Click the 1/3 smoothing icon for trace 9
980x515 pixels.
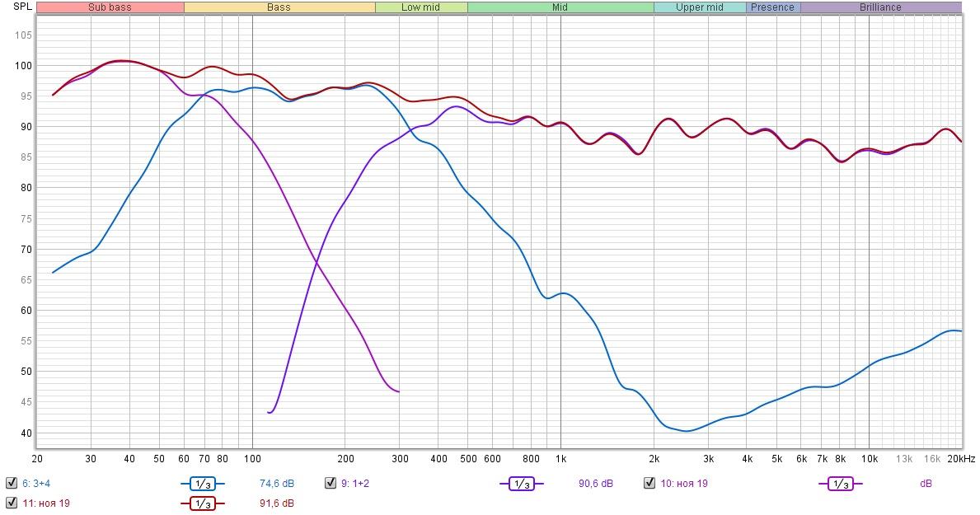tap(521, 484)
